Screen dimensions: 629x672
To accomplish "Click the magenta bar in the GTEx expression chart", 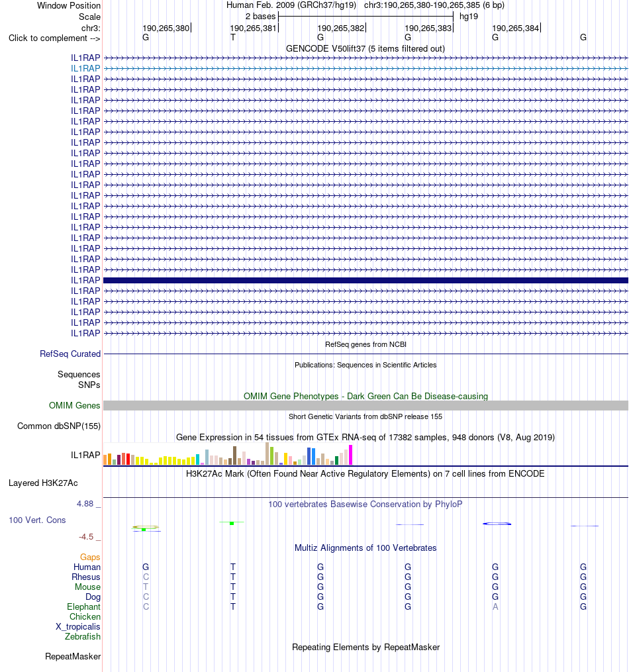I will [350, 455].
